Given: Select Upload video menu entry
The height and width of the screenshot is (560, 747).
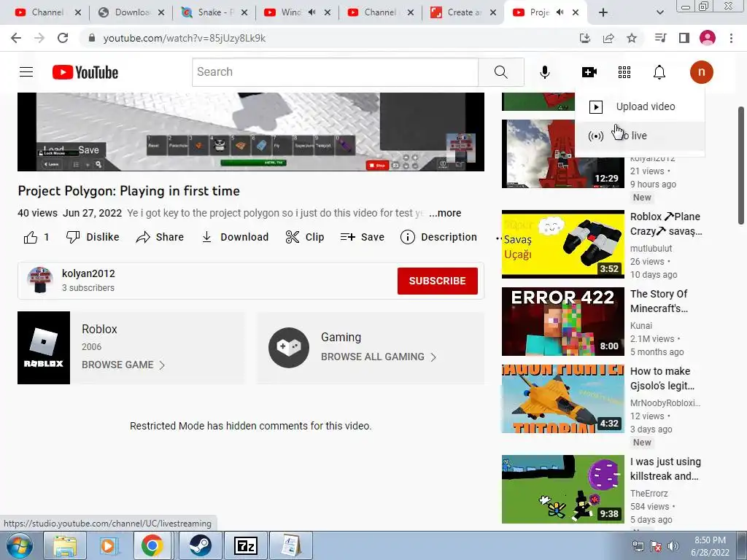Looking at the screenshot, I should 640,106.
